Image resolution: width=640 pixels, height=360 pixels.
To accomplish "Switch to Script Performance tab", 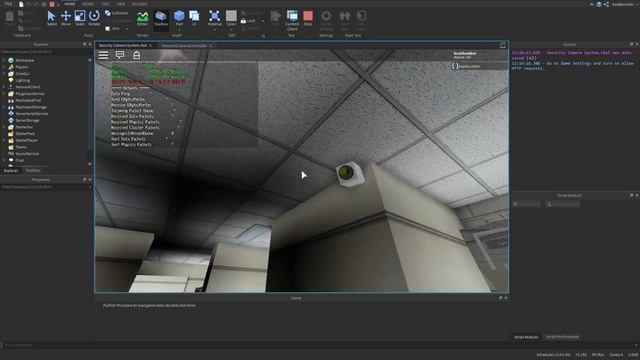I will click(x=562, y=337).
